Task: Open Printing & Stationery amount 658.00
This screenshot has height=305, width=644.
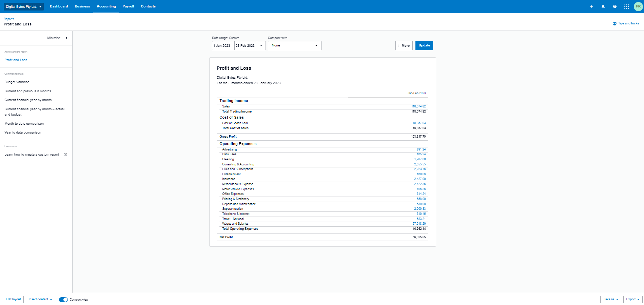Action: point(421,199)
